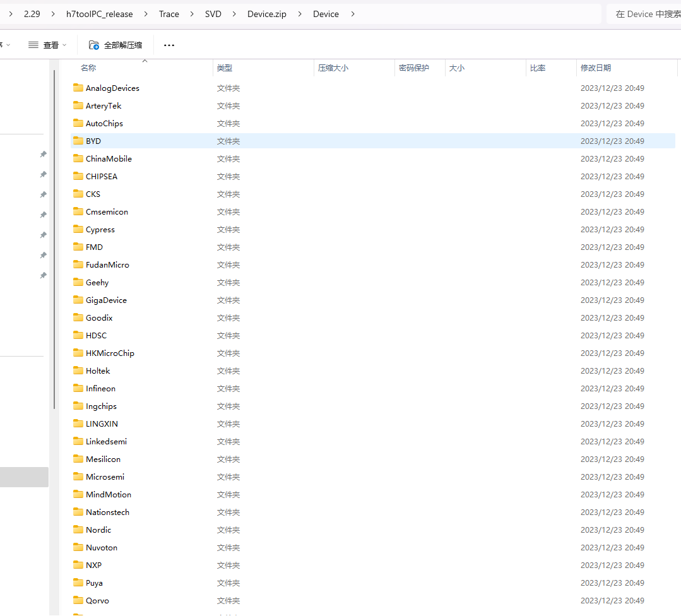Expand chevron after h7toolPC_release breadcrumb
The image size is (681, 616).
click(146, 14)
